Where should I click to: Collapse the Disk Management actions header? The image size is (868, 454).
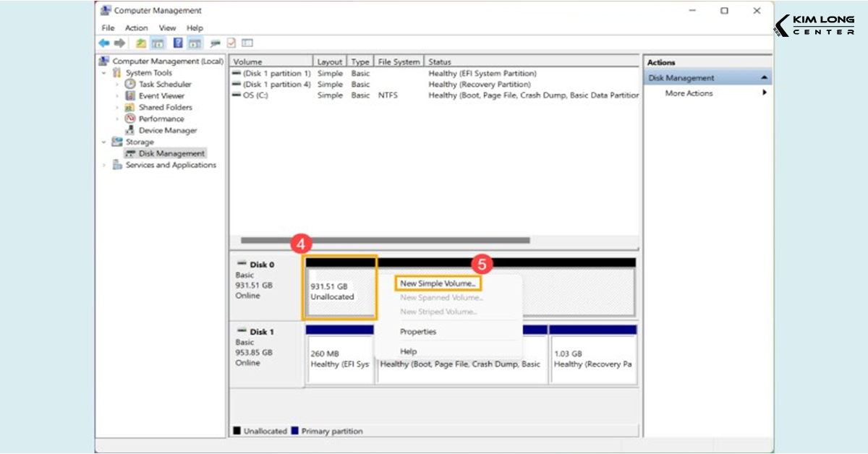point(763,78)
